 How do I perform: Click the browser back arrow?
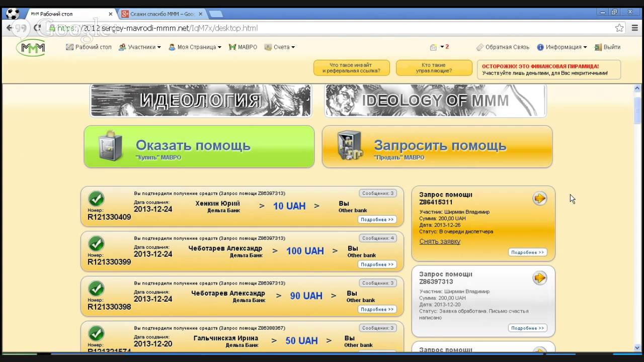click(x=9, y=28)
